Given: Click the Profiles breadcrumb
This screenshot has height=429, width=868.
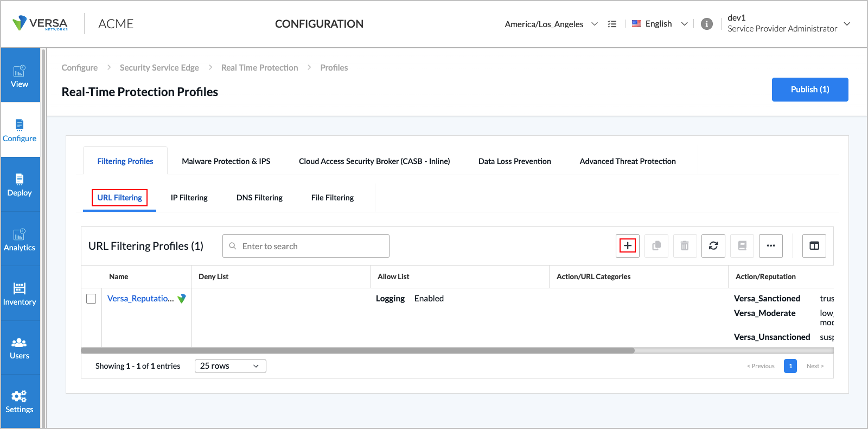Looking at the screenshot, I should coord(334,68).
